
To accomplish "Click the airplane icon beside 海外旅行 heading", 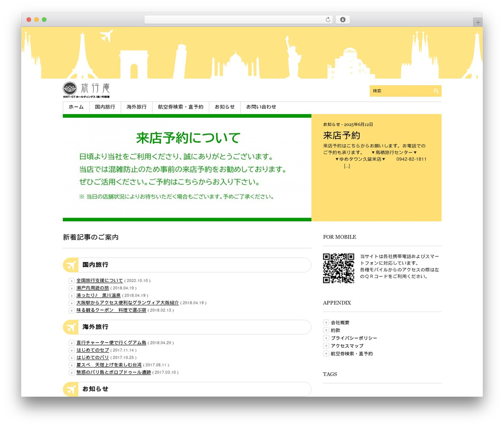I will coord(71,327).
